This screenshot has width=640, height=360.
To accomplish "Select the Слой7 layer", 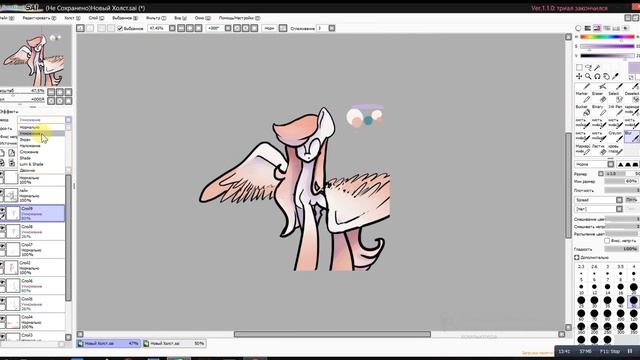I will pos(32,249).
